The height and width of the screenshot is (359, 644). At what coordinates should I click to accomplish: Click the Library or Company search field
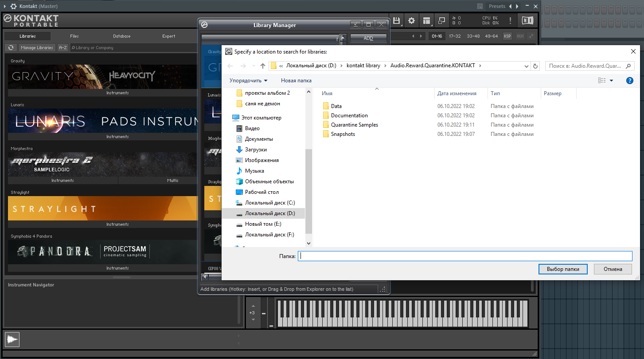pos(133,47)
